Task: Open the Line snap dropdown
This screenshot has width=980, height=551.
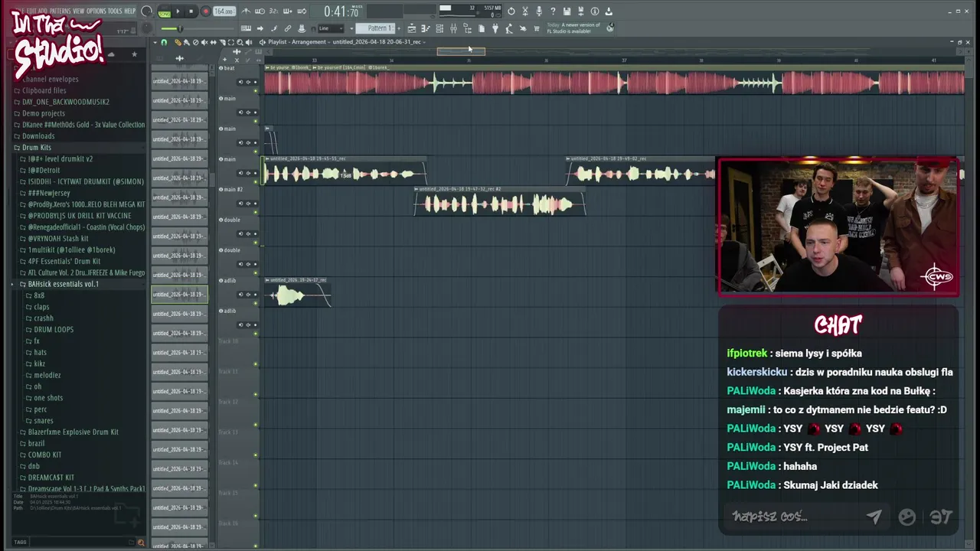Action: click(331, 28)
